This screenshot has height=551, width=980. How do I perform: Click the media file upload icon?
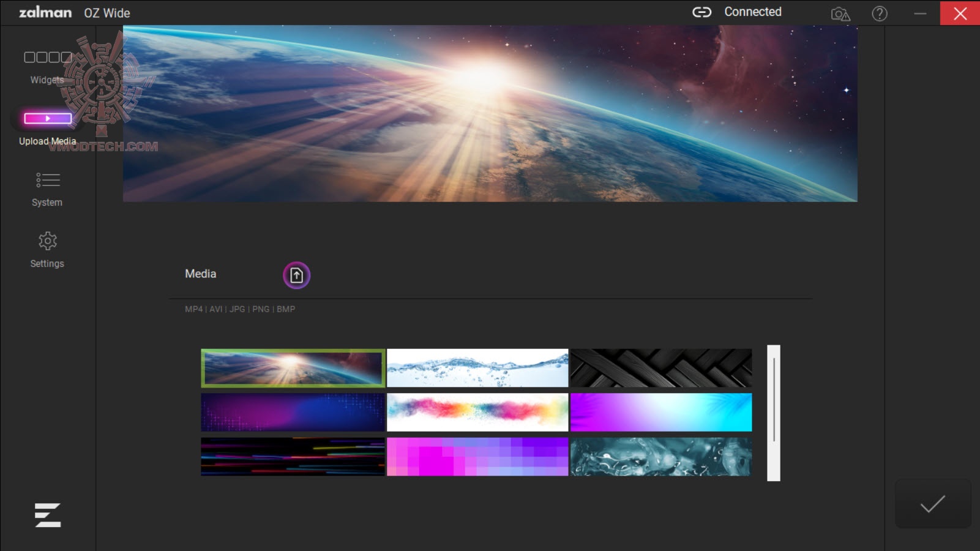point(296,275)
